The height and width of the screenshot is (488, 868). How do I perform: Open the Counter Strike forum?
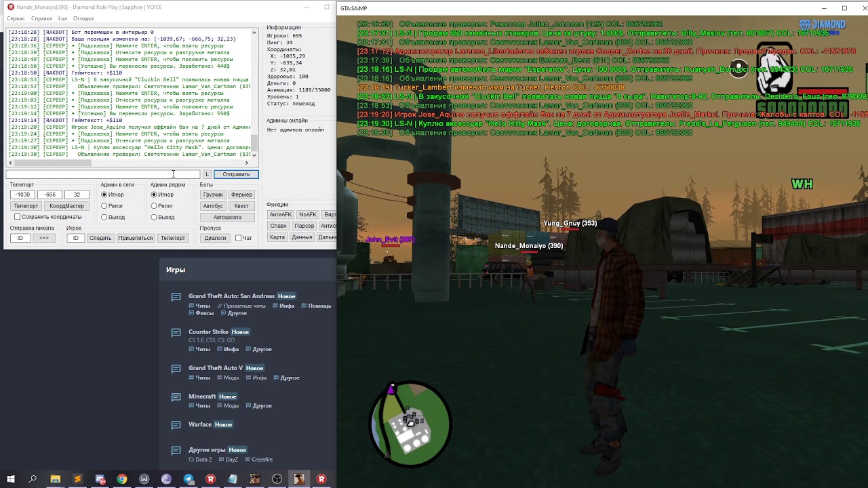tap(209, 332)
